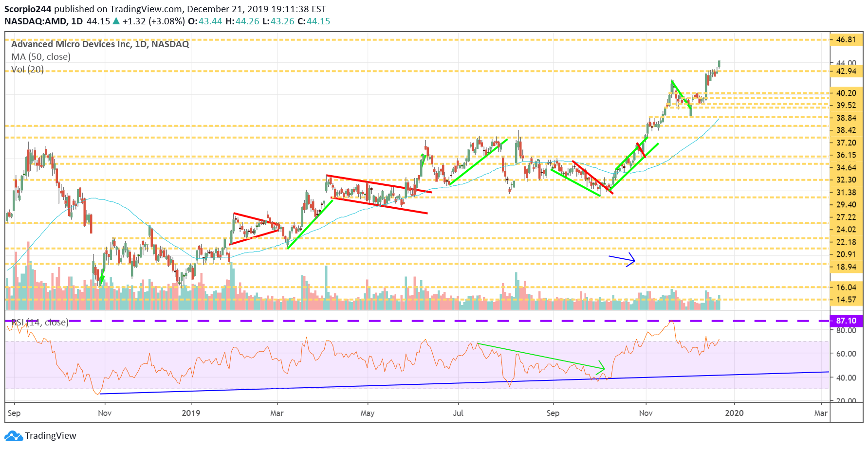The height and width of the screenshot is (449, 868).
Task: Click the 24.02 price level label
Action: coord(846,229)
